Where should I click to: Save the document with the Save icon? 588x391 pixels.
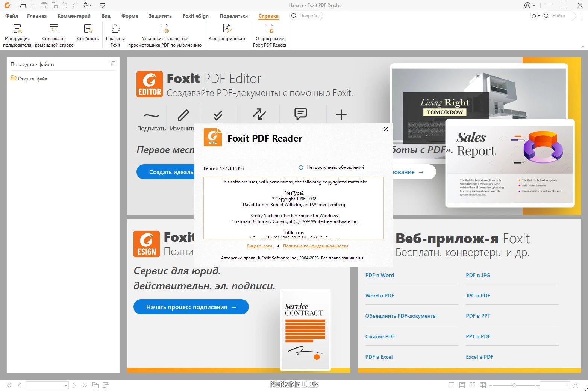click(33, 5)
